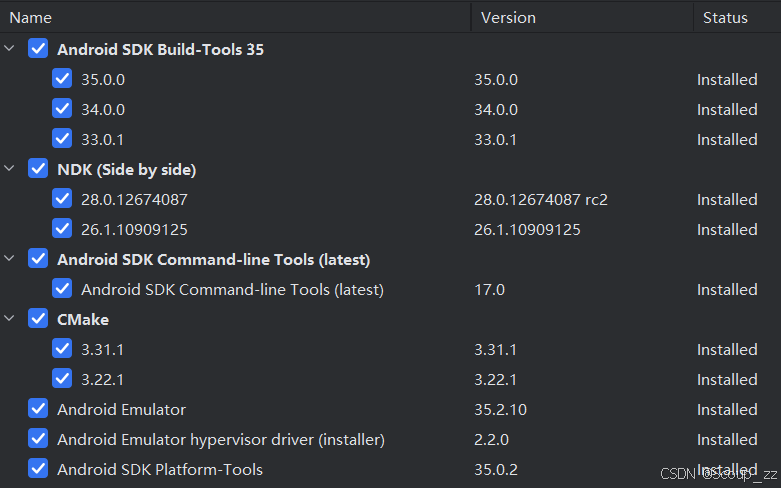Screen dimensions: 781x488
Task: Select the Android SDK Build-Tools 35 row label
Action: (x=160, y=50)
